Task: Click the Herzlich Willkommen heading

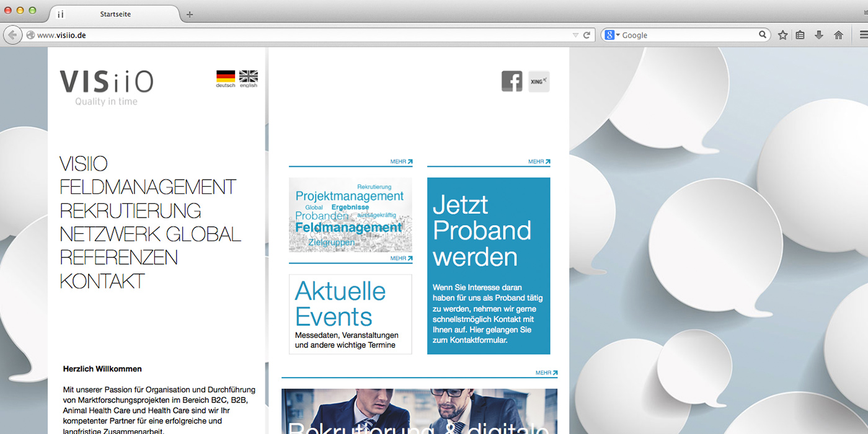Action: (102, 369)
